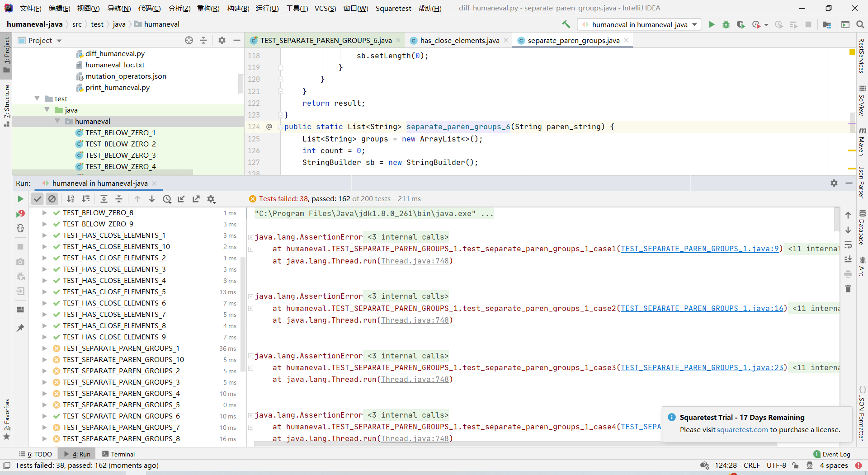Collapse the java folder node
Viewport: 868px width, 475px height.
[47, 110]
